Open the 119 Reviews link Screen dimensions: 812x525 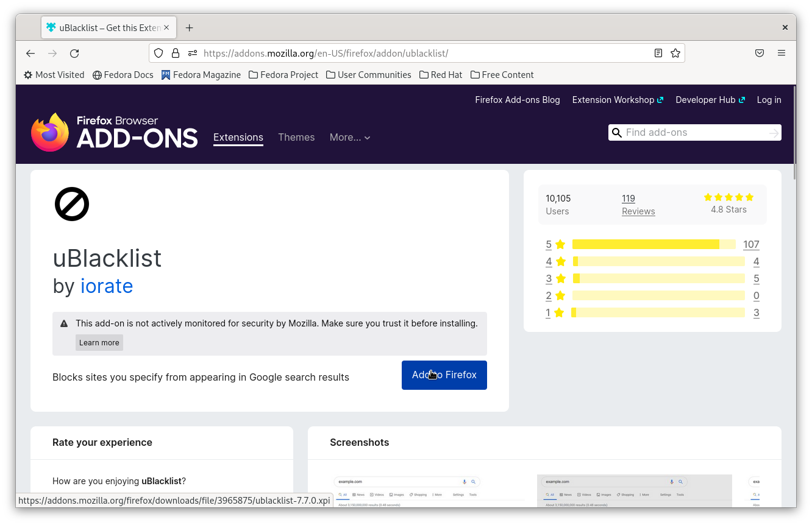[x=638, y=205]
